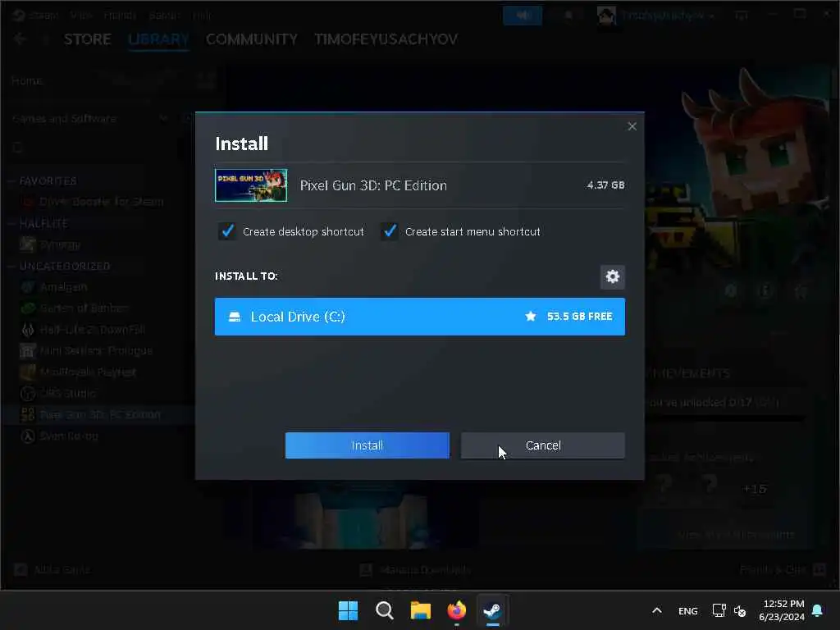
Task: Open Home in the library sidebar
Action: pos(27,81)
